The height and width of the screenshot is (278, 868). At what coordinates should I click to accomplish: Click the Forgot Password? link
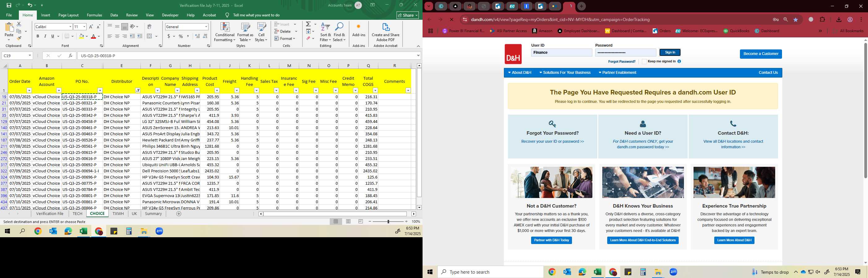pyautogui.click(x=622, y=61)
